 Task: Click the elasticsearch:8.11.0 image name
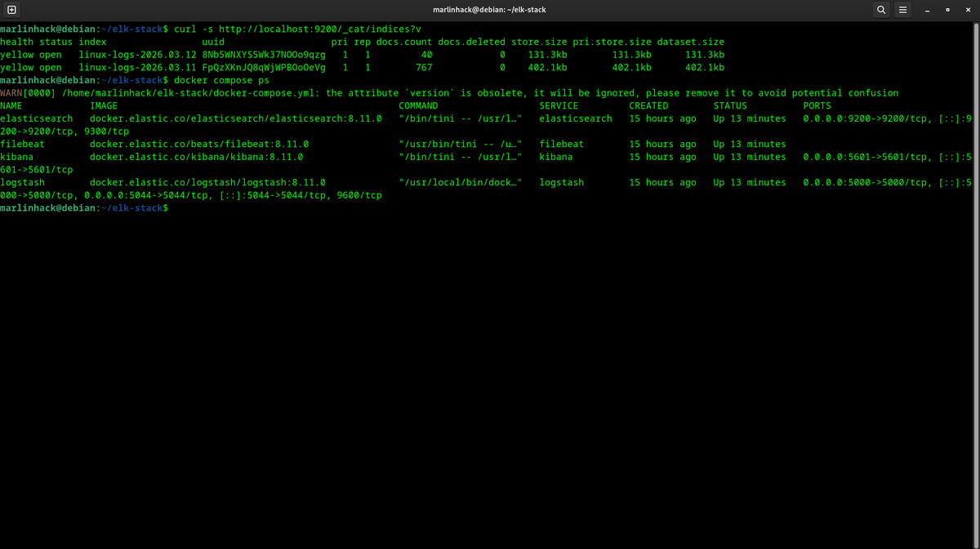(x=236, y=118)
